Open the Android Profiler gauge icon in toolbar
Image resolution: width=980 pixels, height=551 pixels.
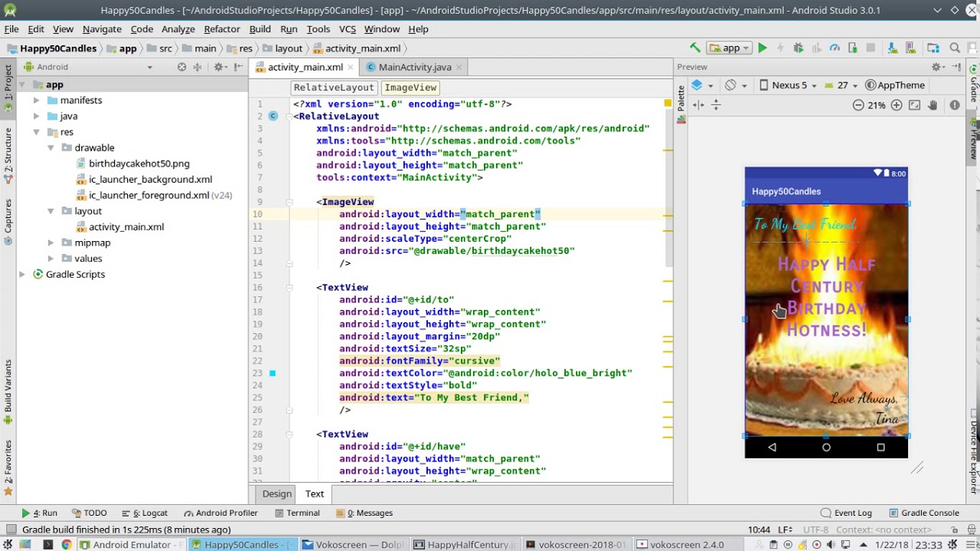tap(835, 47)
